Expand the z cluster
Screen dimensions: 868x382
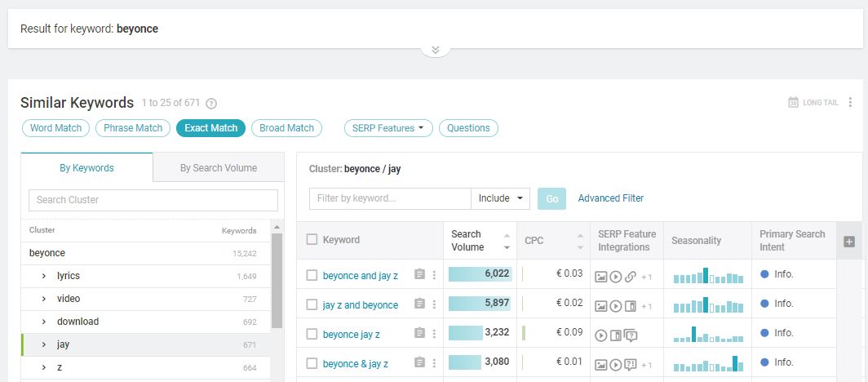[x=44, y=367]
